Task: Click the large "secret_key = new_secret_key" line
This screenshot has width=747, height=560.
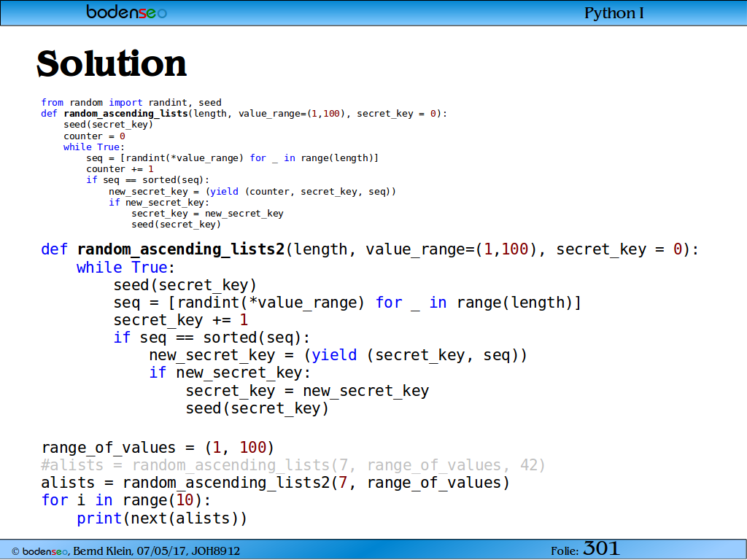Action: 307,391
